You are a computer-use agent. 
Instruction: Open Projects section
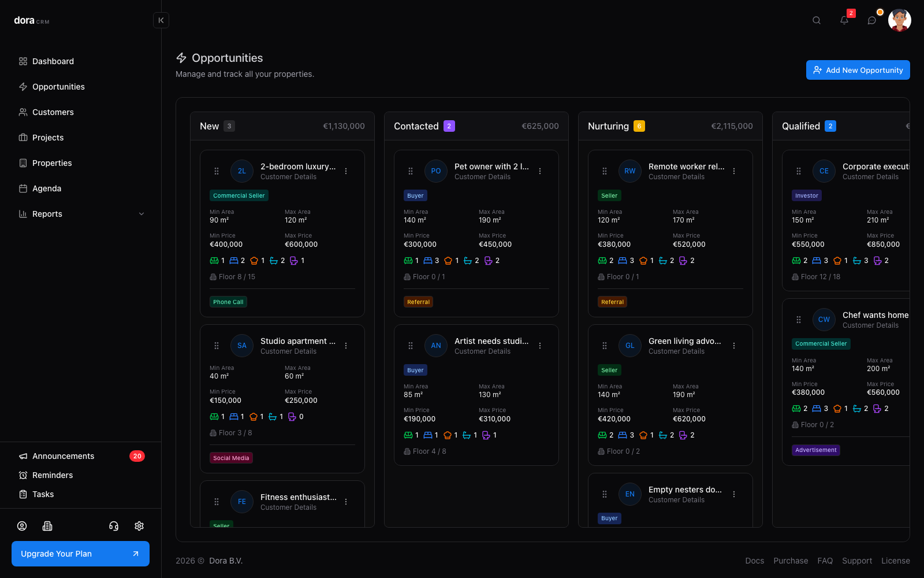click(x=81, y=138)
